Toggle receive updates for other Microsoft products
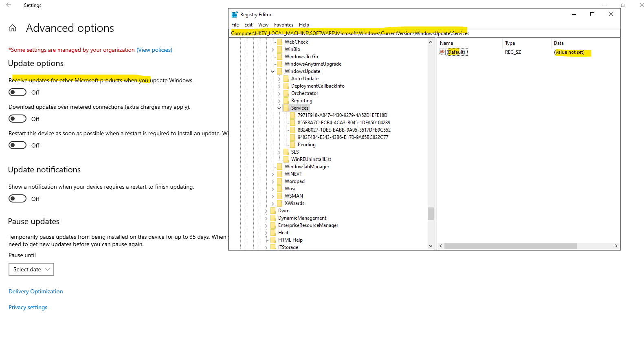 pos(18,92)
